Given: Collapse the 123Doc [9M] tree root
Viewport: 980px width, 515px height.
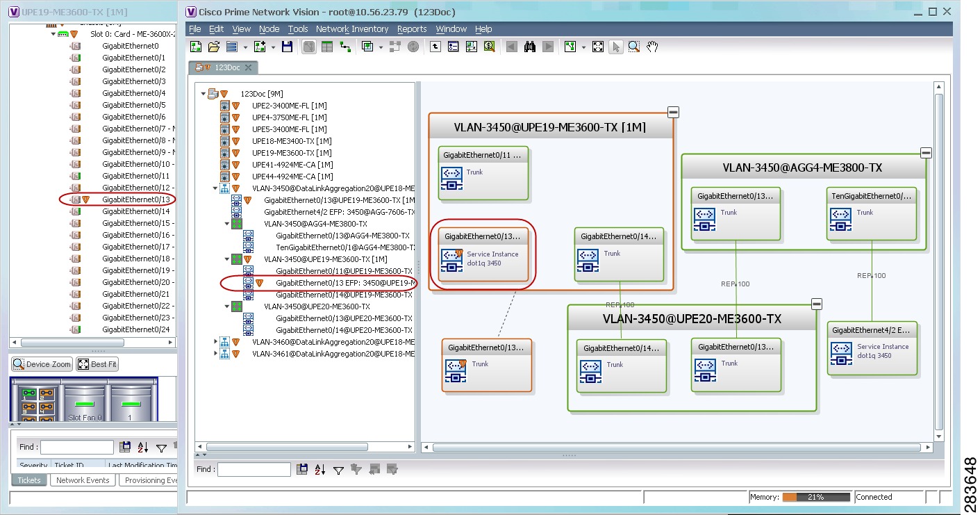Looking at the screenshot, I should pos(204,94).
